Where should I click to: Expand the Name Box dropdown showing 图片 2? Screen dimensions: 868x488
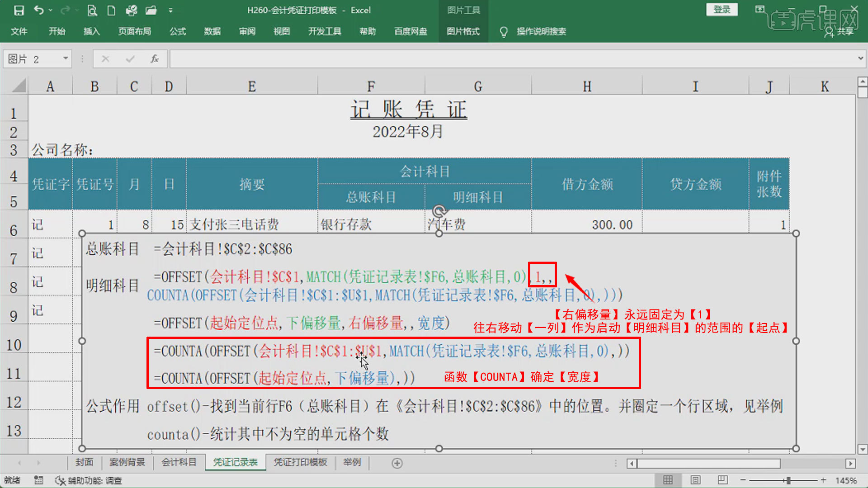pos(66,58)
